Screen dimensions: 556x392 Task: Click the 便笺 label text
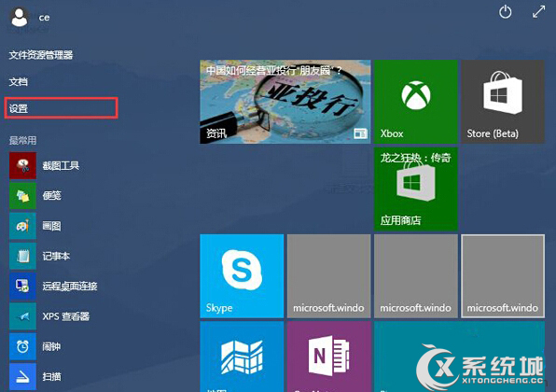click(51, 195)
